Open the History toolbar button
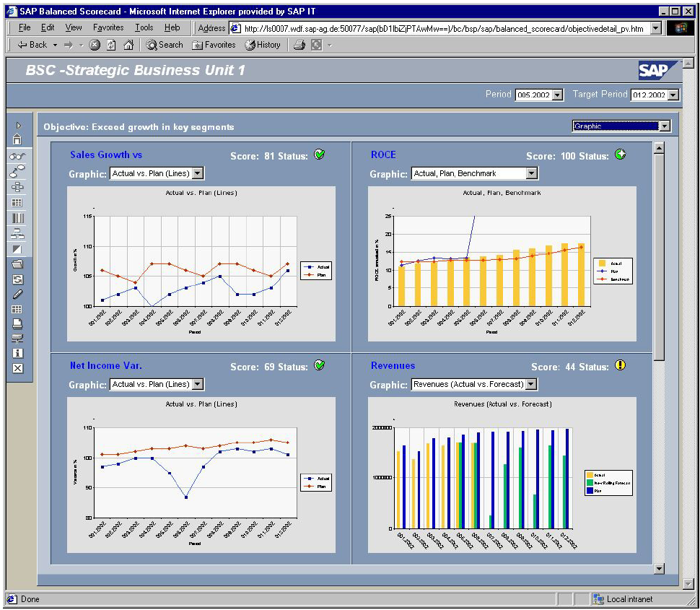Screen dimensions: 700x610 coord(263,45)
